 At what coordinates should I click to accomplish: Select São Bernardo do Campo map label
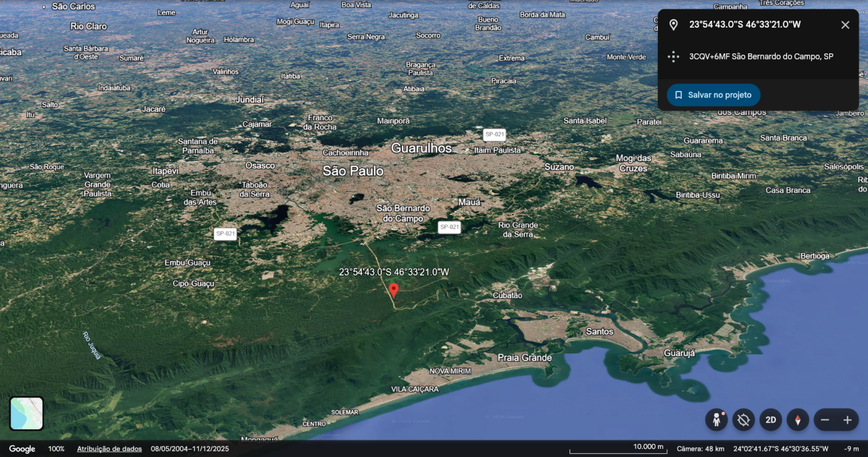(403, 213)
